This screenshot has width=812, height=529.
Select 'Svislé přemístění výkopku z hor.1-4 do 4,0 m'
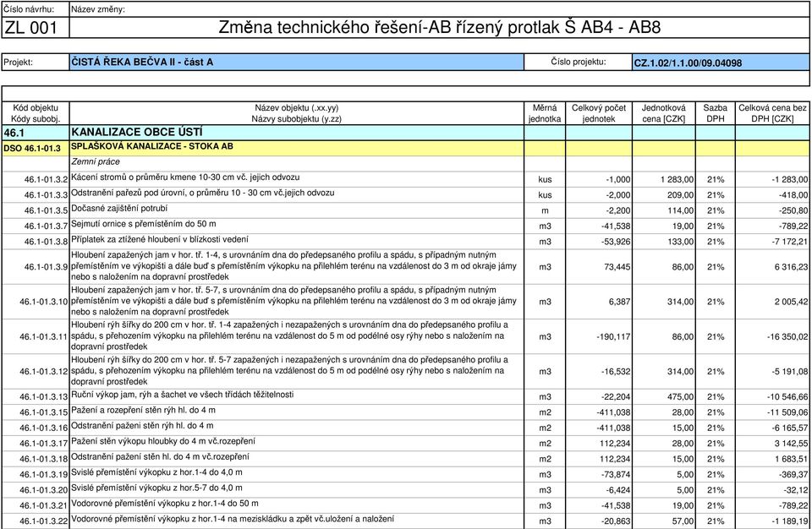coord(157,472)
